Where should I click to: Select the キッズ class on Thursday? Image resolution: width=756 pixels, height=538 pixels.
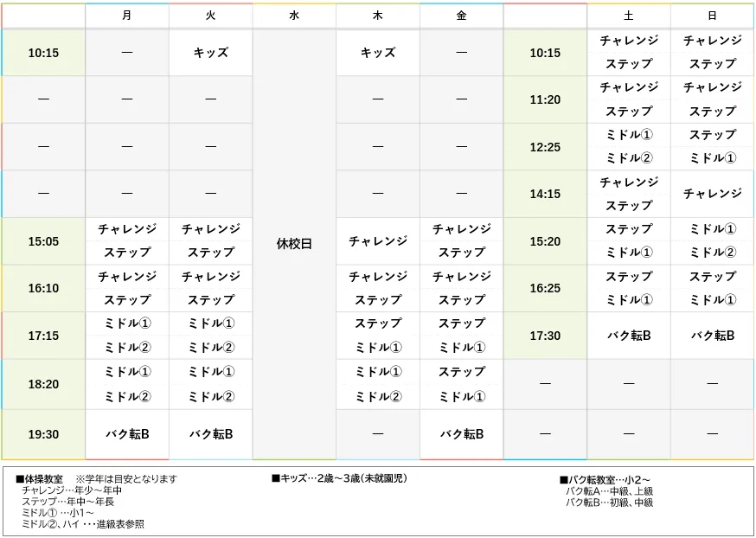pos(378,52)
